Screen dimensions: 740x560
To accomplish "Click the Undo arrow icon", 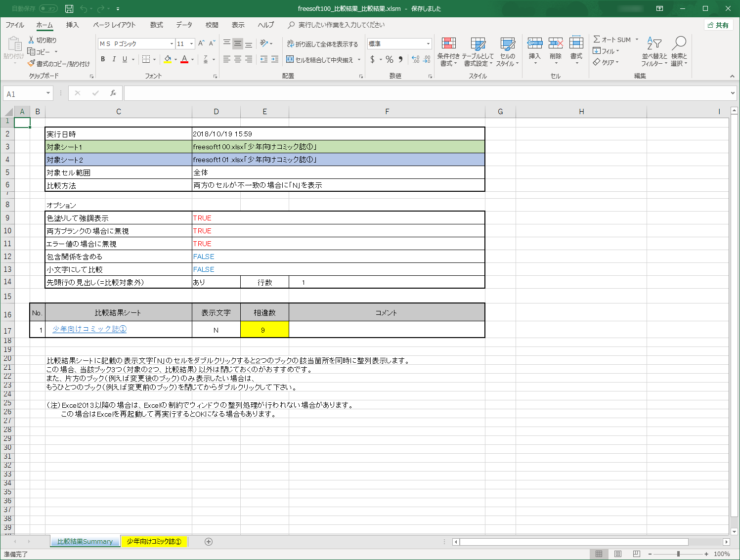I will coord(84,8).
